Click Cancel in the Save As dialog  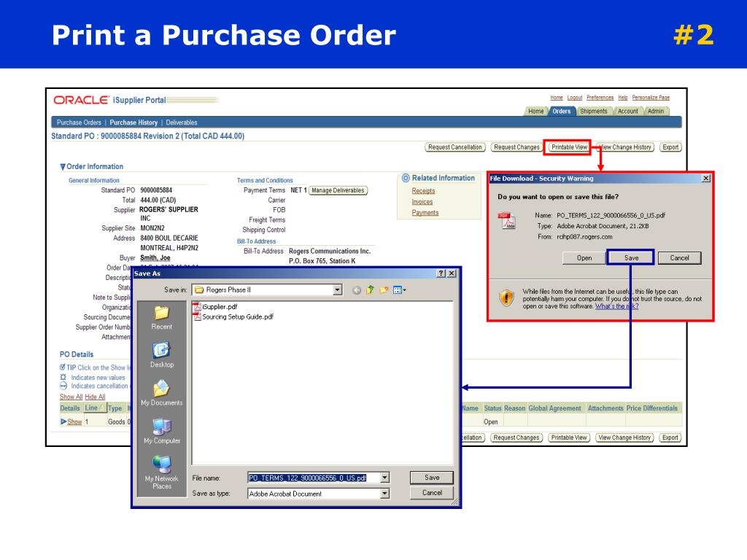pyautogui.click(x=432, y=493)
